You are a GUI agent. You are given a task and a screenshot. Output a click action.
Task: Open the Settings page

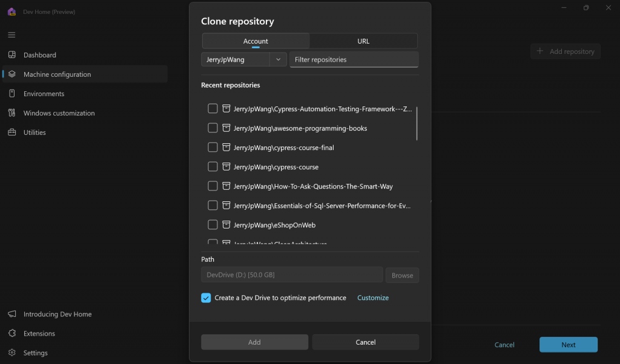coord(85,353)
